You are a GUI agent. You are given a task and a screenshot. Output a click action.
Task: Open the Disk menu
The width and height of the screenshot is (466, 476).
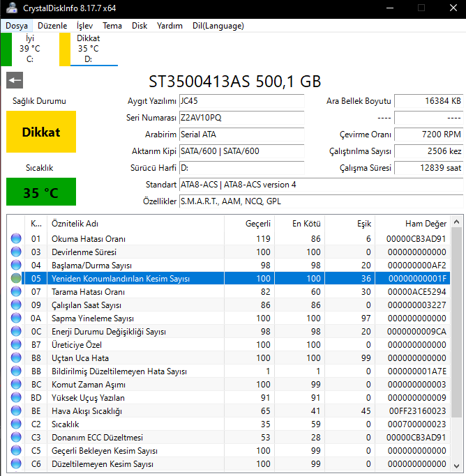[140, 26]
